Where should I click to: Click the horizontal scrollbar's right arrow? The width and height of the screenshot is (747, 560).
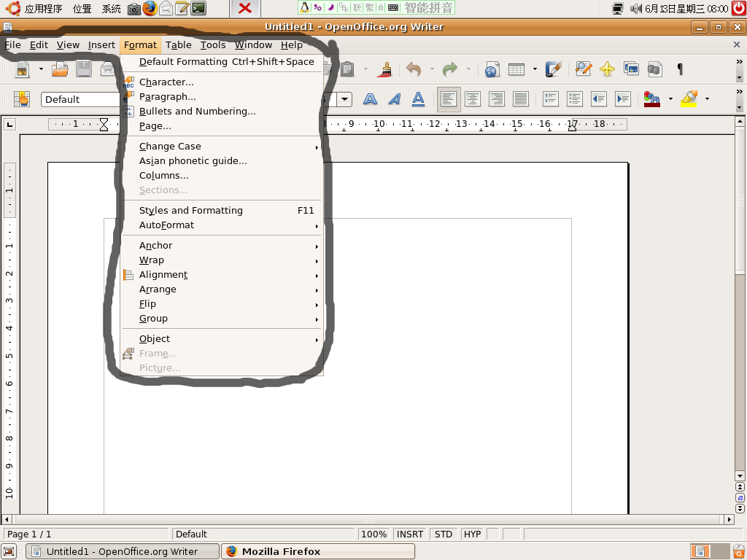[x=729, y=519]
